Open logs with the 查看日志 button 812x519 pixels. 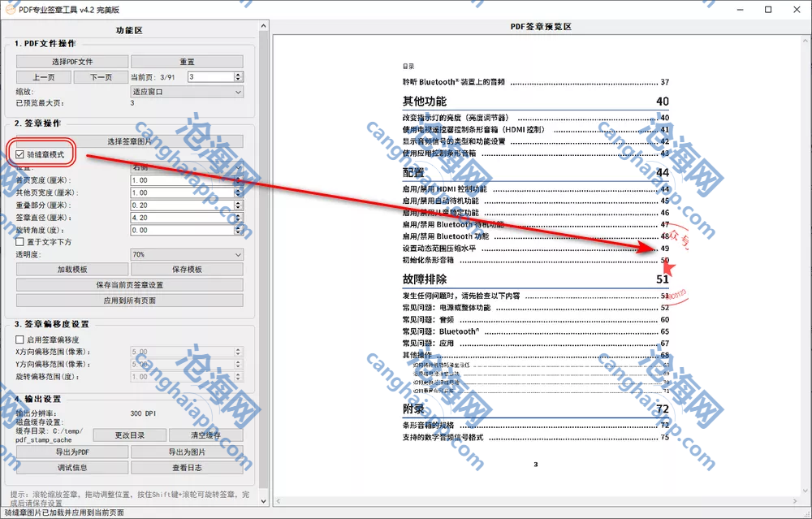pos(187,467)
